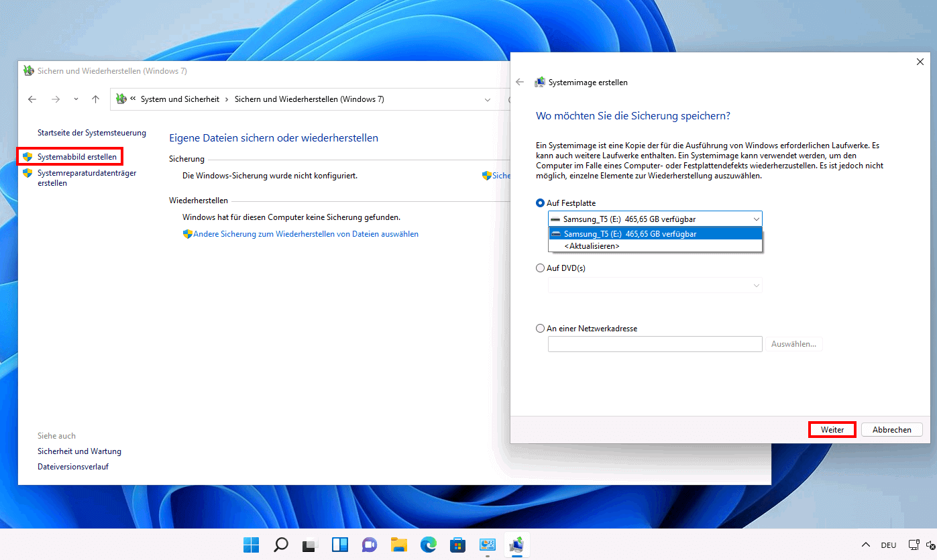Select An einer Netzwerkadresse as backup target
The width and height of the screenshot is (937, 560).
click(x=540, y=328)
